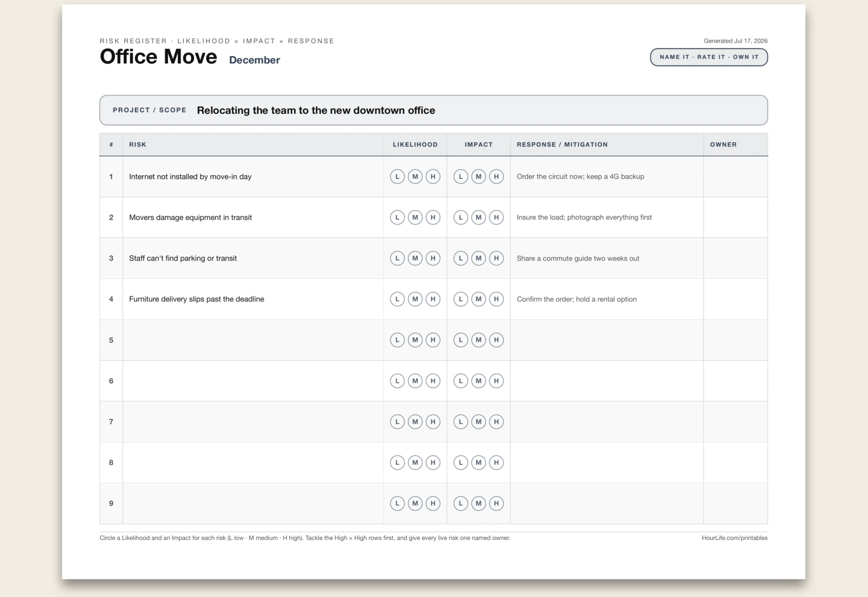Viewport: 868px width, 597px height.
Task: Circle L impact for Staff parking risk
Action: coord(461,258)
